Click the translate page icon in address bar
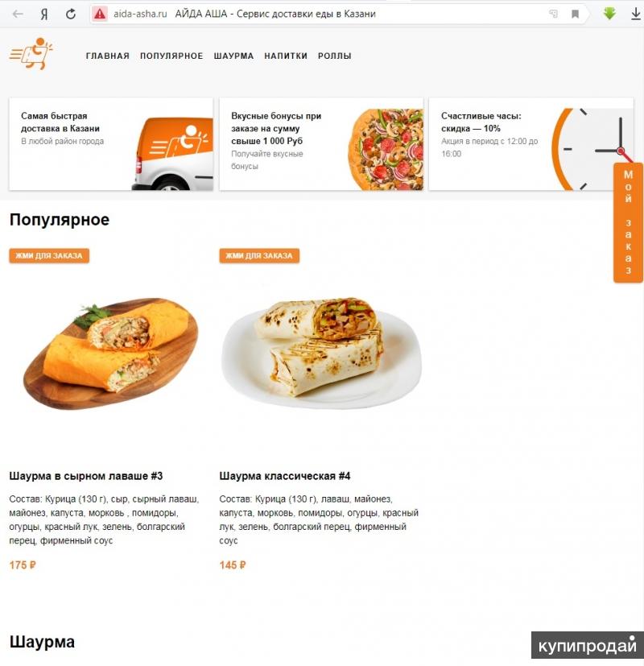This screenshot has height=666, width=644. [554, 14]
